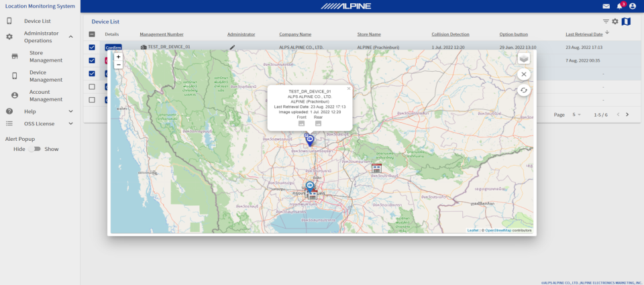This screenshot has width=644, height=285.
Task: Click the ALPINE logo in header
Action: pos(346,6)
